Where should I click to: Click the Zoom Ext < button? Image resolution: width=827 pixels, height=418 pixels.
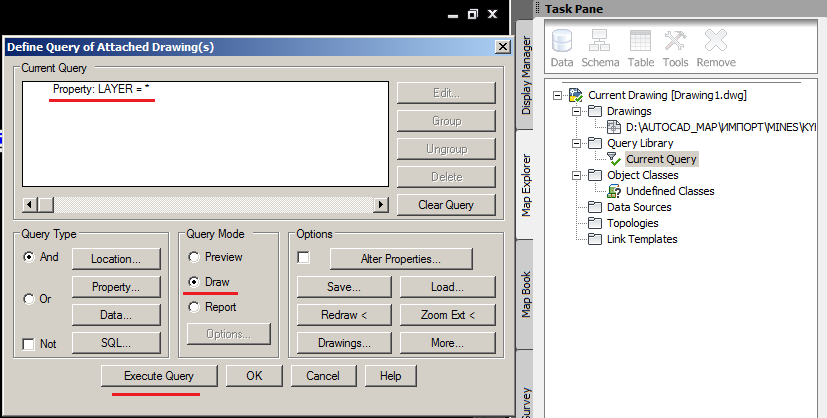(447, 315)
